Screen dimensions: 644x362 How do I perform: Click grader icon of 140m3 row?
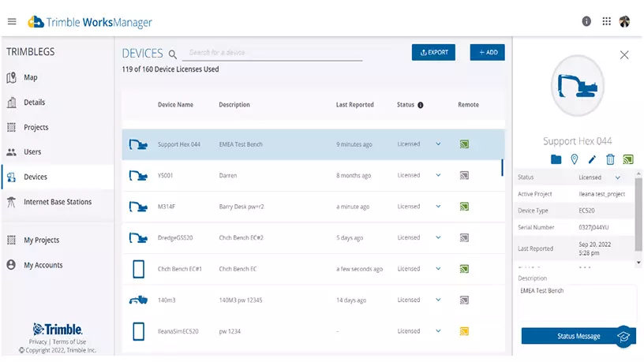click(138, 300)
